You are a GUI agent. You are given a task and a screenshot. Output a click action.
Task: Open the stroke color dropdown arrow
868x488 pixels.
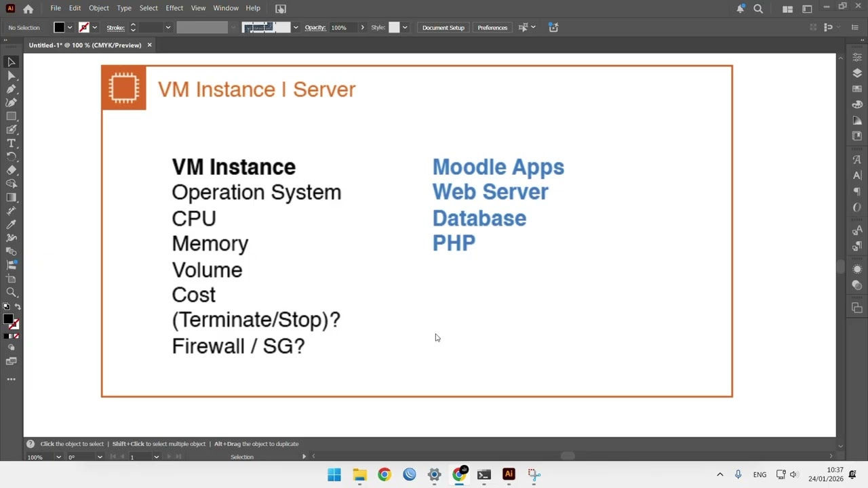click(94, 28)
